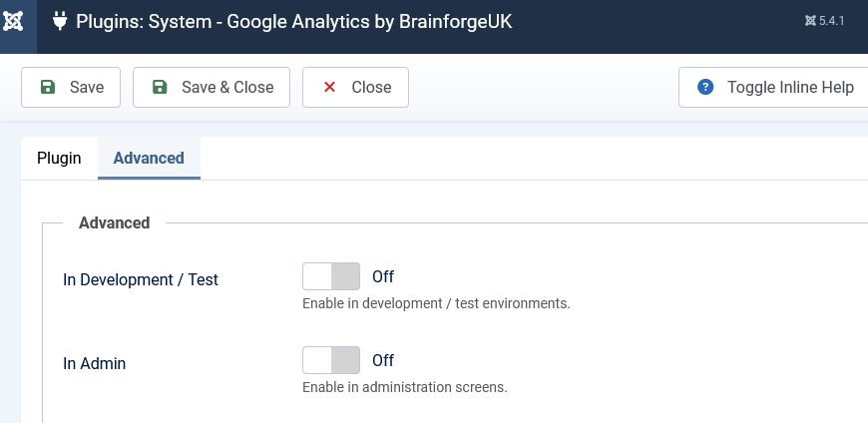Click the plug icon beside the page title
868x423 pixels.
[59, 21]
